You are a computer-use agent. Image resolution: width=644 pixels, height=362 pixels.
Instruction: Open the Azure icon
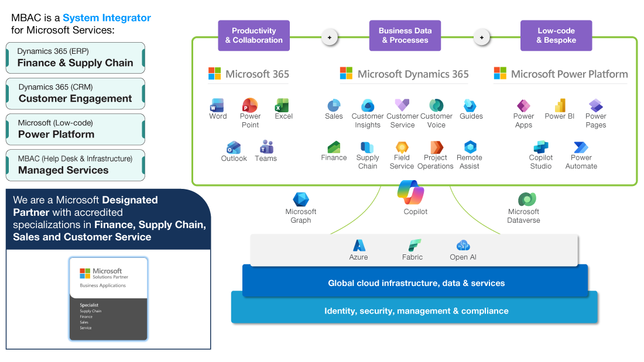359,246
